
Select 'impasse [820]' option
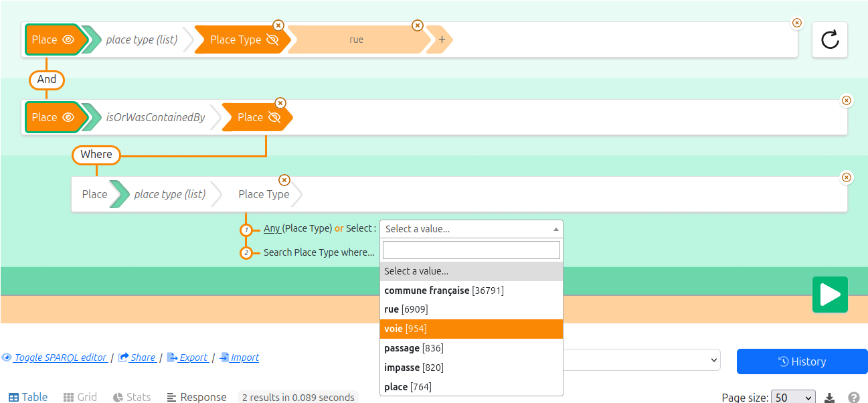coord(471,368)
